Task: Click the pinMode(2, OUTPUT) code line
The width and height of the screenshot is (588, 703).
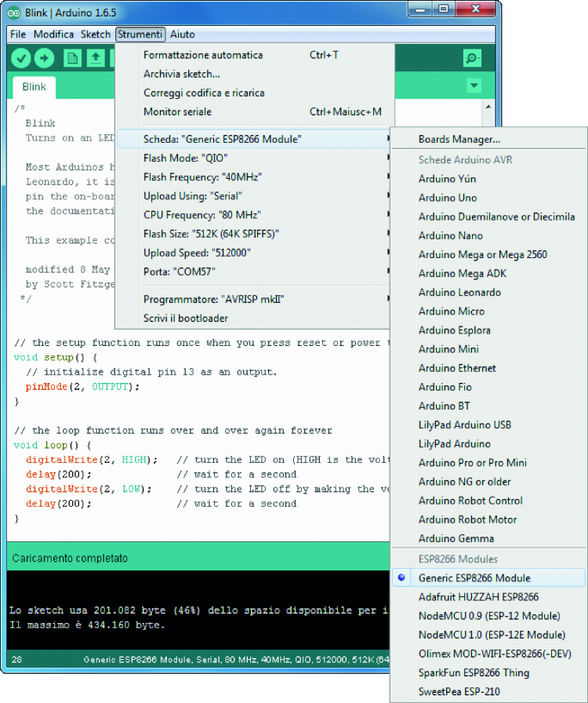Action: point(82,387)
